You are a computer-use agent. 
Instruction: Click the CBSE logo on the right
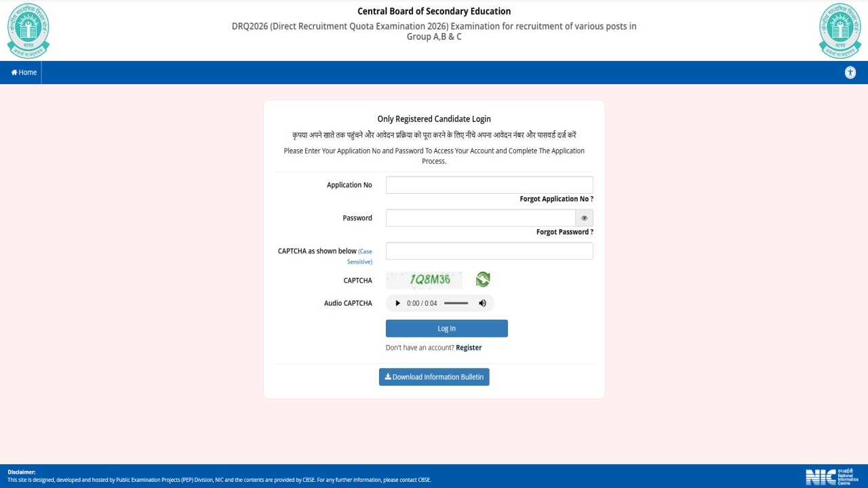click(x=840, y=30)
